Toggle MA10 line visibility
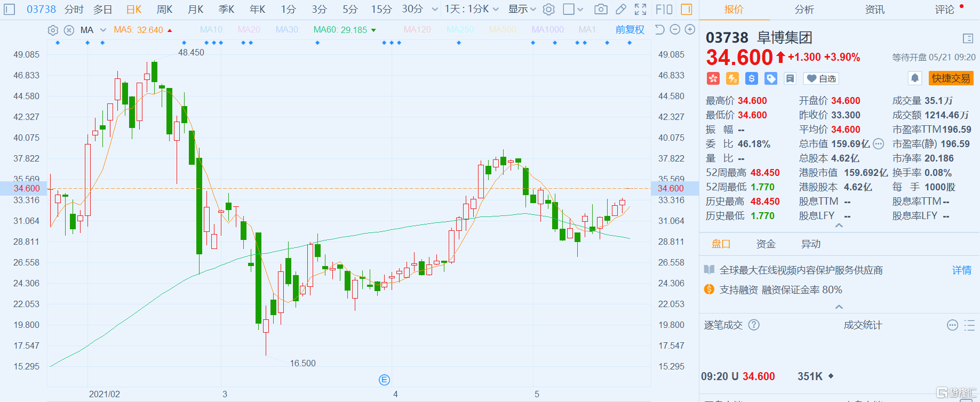980x402 pixels. 212,30
